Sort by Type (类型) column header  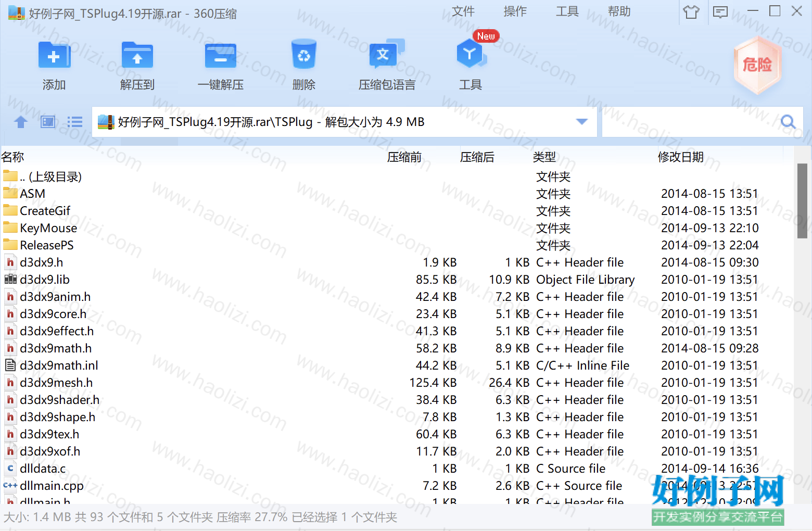pyautogui.click(x=544, y=157)
